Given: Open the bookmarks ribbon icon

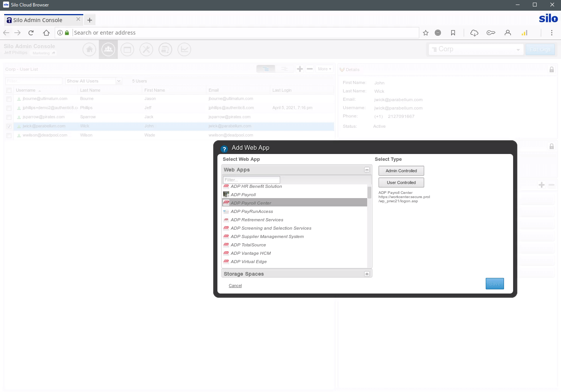Looking at the screenshot, I should pyautogui.click(x=453, y=33).
